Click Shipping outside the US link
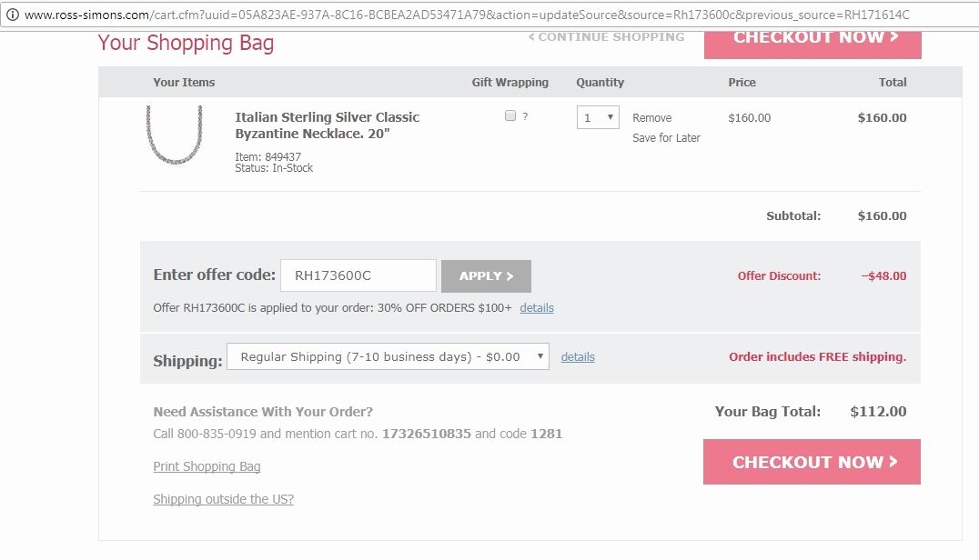Image resolution: width=979 pixels, height=560 pixels. click(223, 499)
